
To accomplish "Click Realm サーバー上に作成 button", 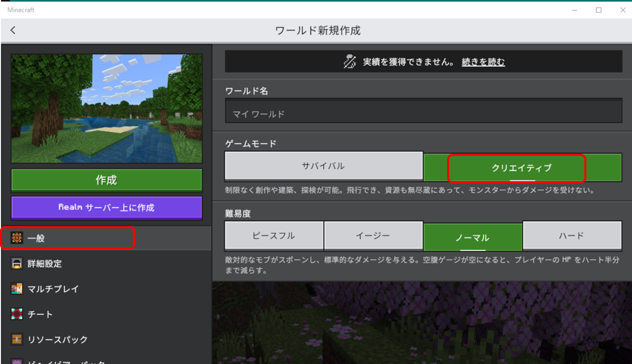I will [106, 208].
